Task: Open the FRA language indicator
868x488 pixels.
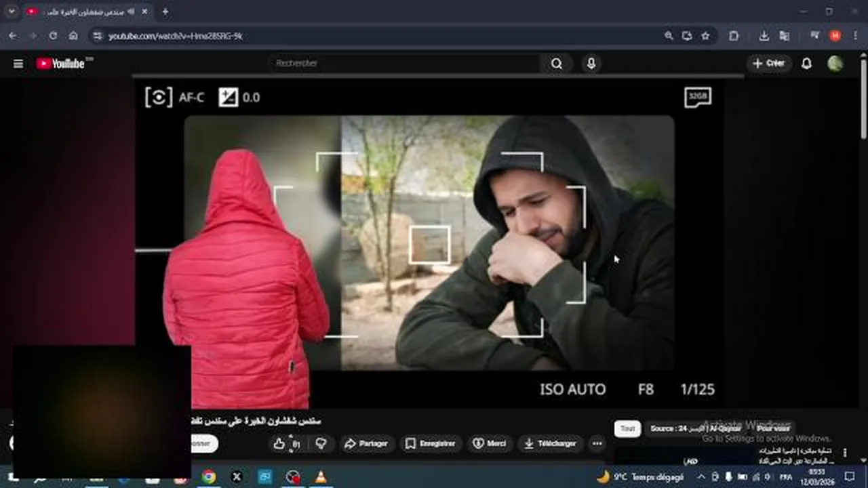Action: (786, 477)
